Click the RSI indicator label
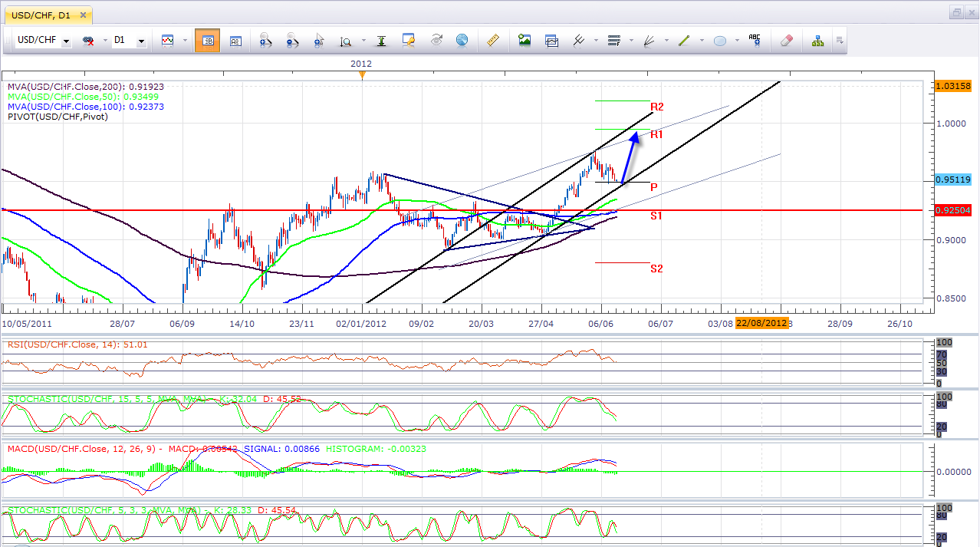980x547 pixels. coord(77,344)
